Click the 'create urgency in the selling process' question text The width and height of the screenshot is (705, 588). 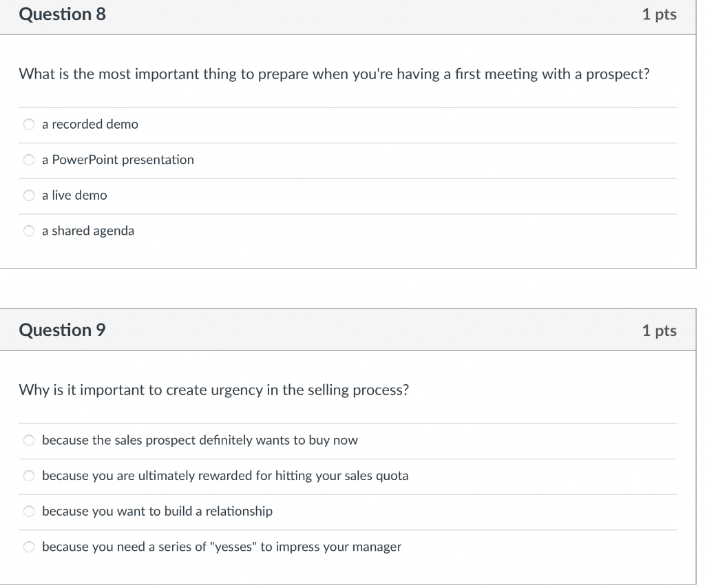pos(213,390)
